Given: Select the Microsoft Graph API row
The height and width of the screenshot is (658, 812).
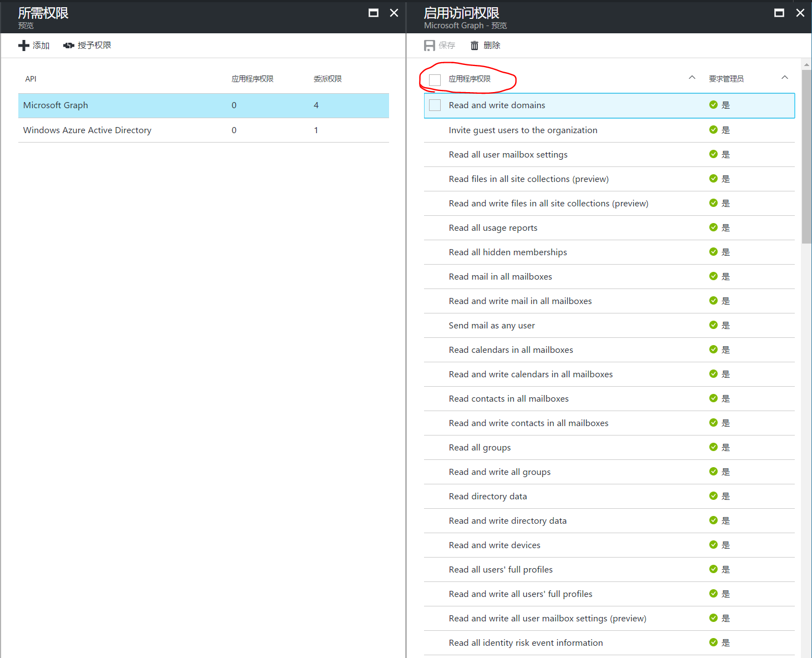Looking at the screenshot, I should [204, 105].
